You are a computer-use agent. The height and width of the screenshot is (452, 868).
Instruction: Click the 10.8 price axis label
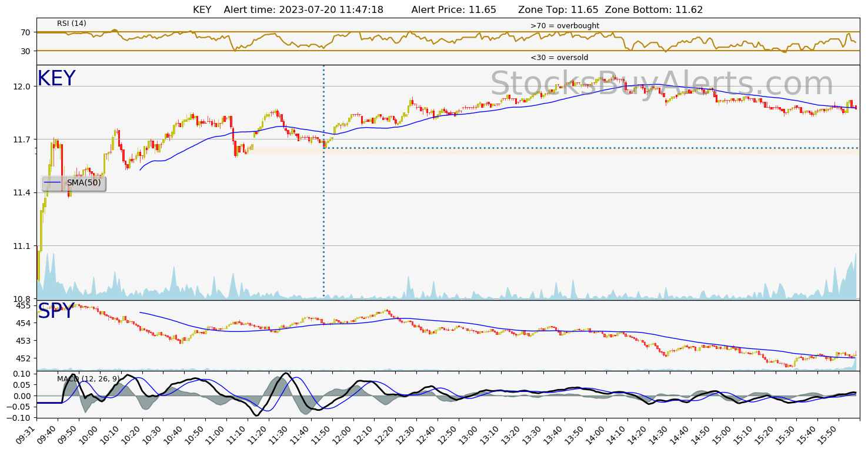pyautogui.click(x=23, y=299)
